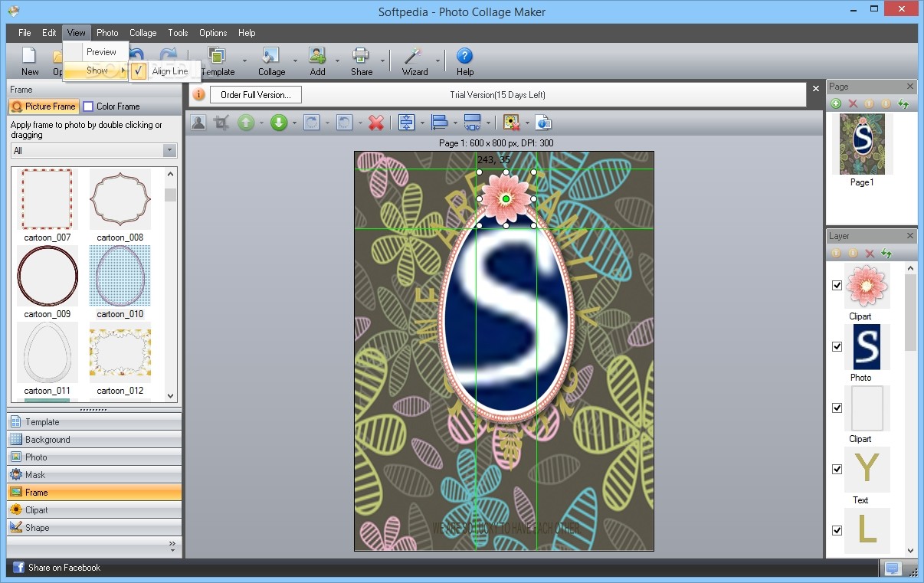Delete selected object with red X icon
This screenshot has width=924, height=583.
pos(376,123)
